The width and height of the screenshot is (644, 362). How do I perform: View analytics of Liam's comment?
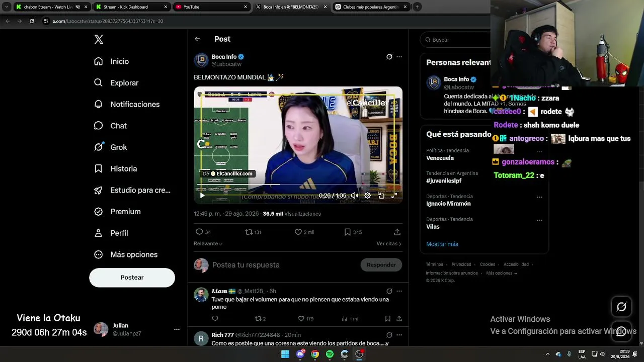point(350,319)
